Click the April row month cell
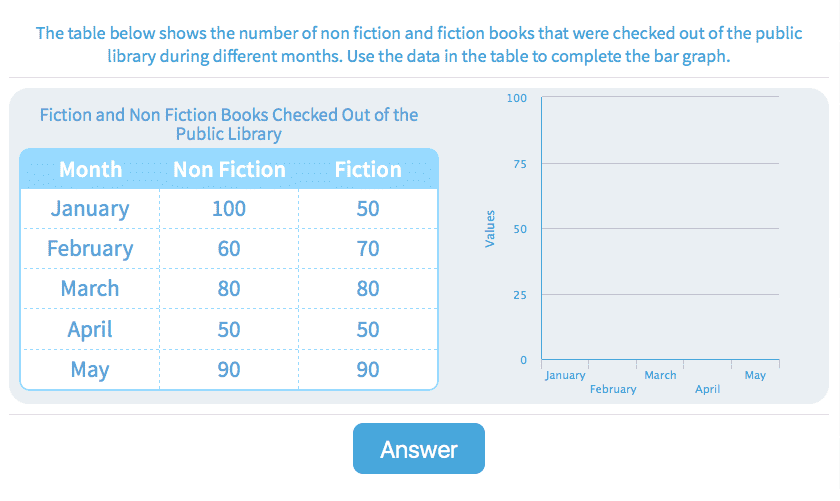Screen dimensions: 840x501 (90, 329)
